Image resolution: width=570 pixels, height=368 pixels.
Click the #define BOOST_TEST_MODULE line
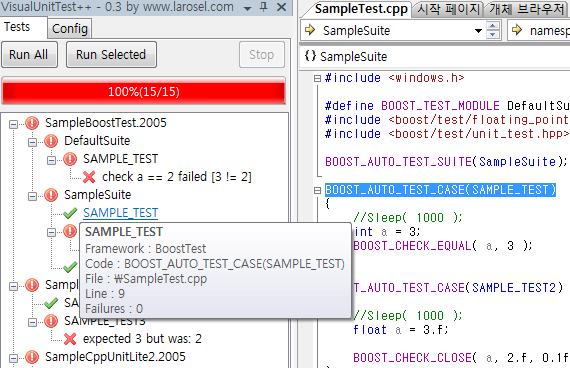click(447, 106)
